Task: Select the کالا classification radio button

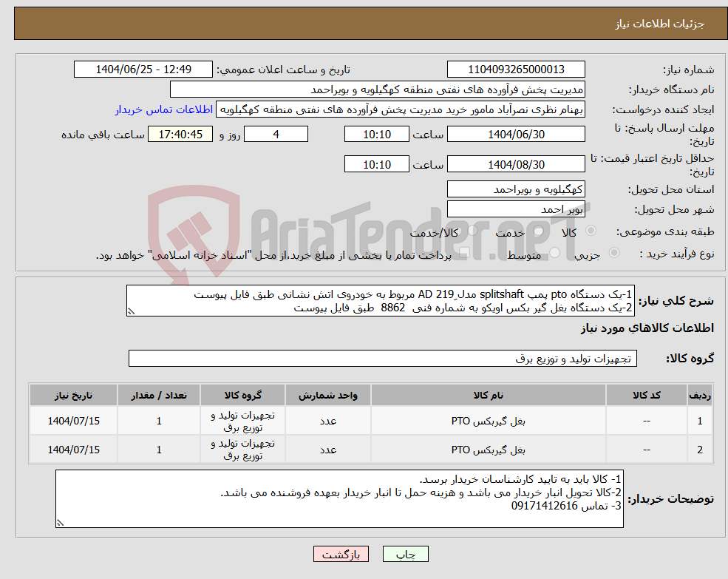Action: (x=591, y=231)
